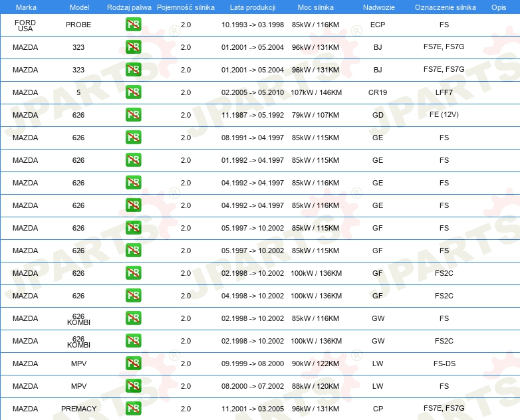Click the LFF7 engine code cell

(444, 92)
